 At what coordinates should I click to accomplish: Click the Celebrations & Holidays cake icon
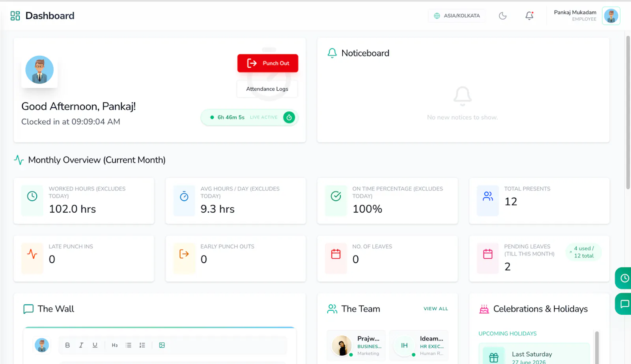tap(484, 309)
